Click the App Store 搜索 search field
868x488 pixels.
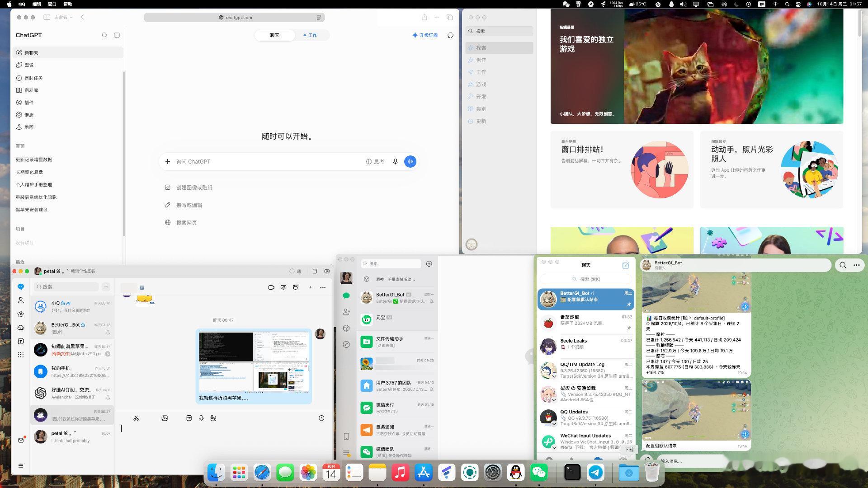point(499,31)
